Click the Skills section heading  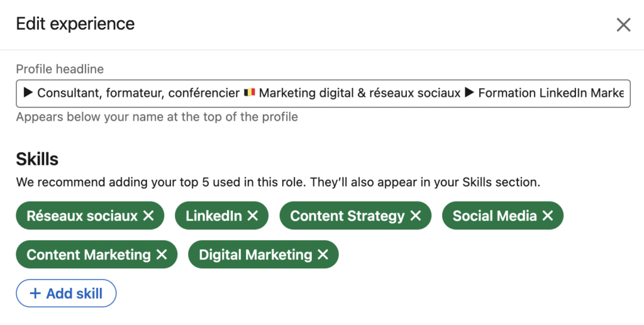click(x=37, y=160)
